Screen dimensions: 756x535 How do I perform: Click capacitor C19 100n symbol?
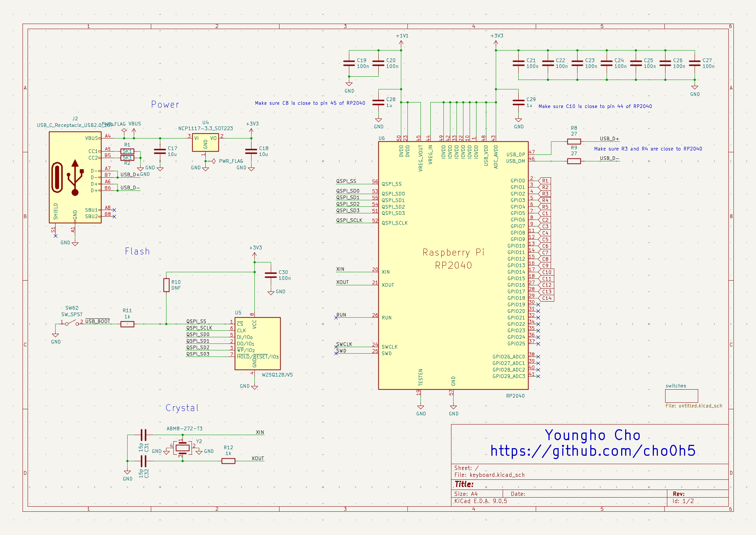coord(349,63)
